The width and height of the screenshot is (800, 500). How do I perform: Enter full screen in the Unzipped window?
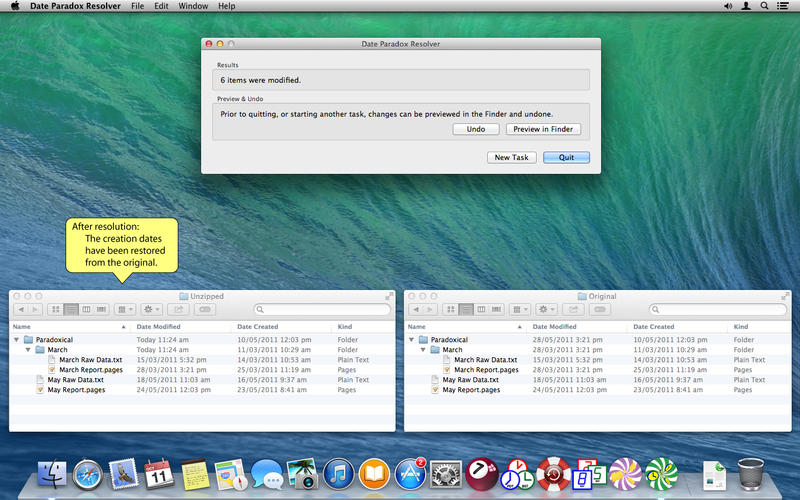pyautogui.click(x=389, y=296)
